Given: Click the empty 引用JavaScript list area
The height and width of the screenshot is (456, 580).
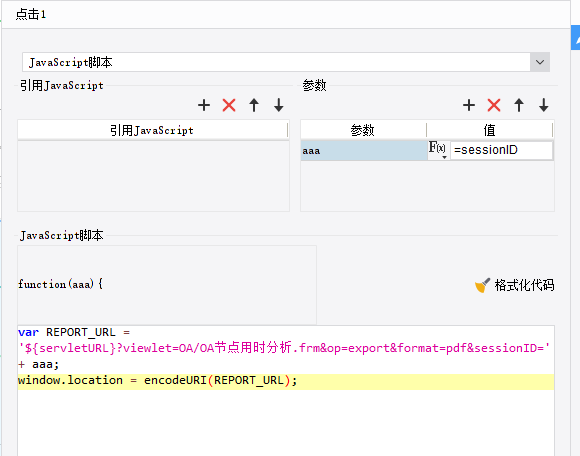Looking at the screenshot, I should click(153, 176).
